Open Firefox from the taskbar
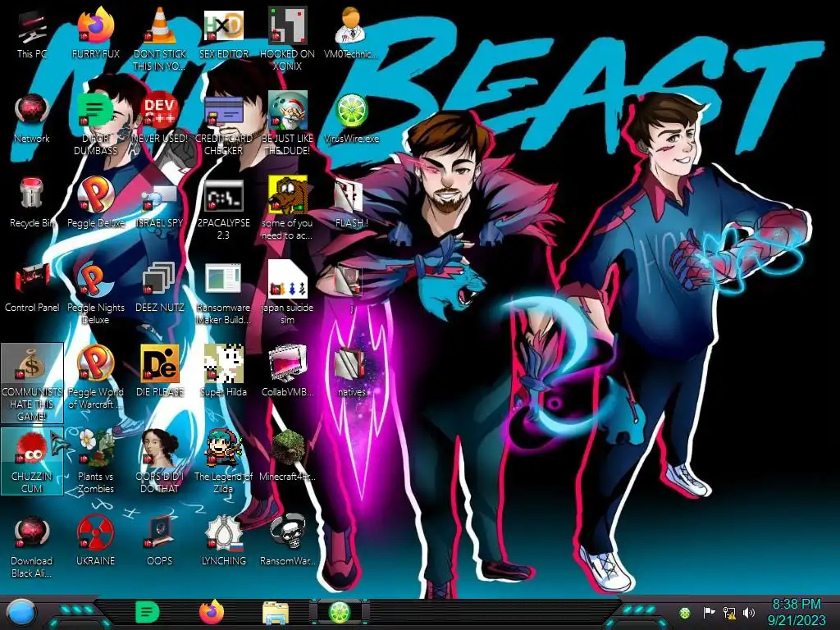Screen dimensions: 840x630 [212, 612]
